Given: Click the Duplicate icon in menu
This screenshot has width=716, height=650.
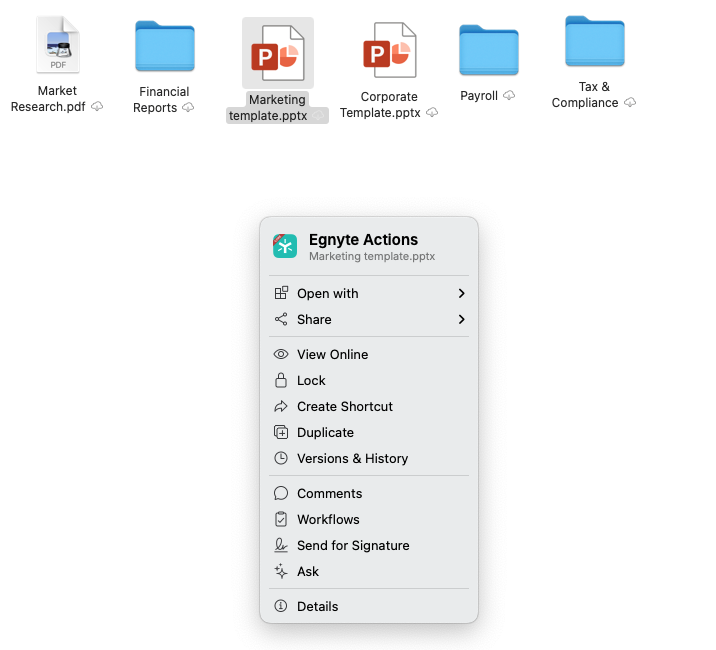Looking at the screenshot, I should [x=281, y=432].
